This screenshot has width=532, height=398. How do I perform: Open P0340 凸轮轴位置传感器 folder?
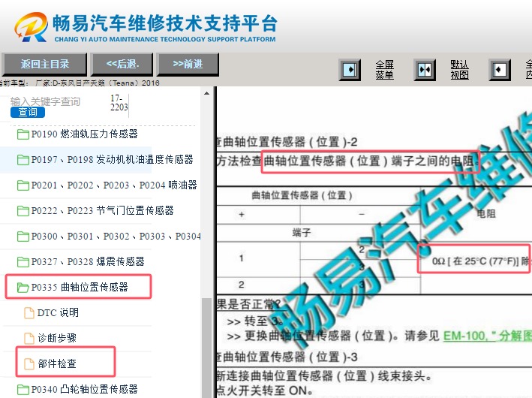[x=84, y=389]
